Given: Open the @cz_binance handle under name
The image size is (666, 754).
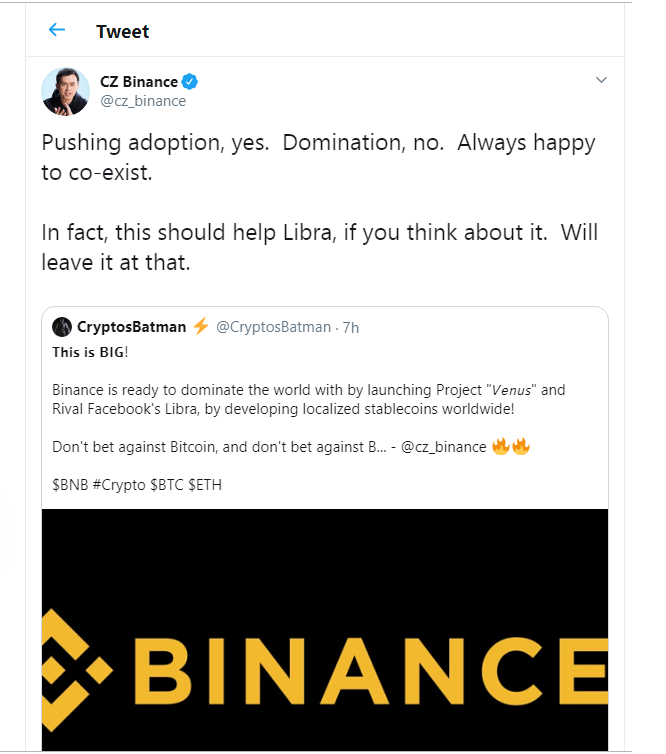Looking at the screenshot, I should (x=143, y=101).
